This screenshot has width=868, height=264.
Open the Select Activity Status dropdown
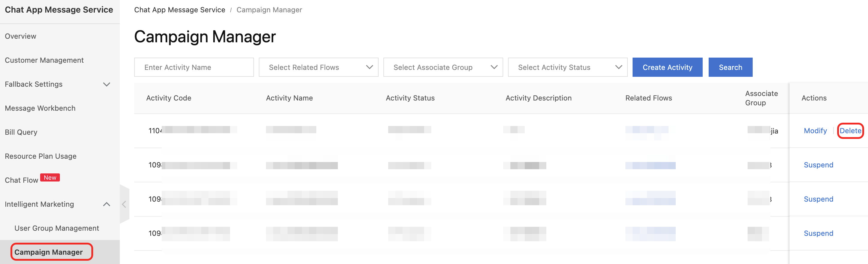coord(567,67)
